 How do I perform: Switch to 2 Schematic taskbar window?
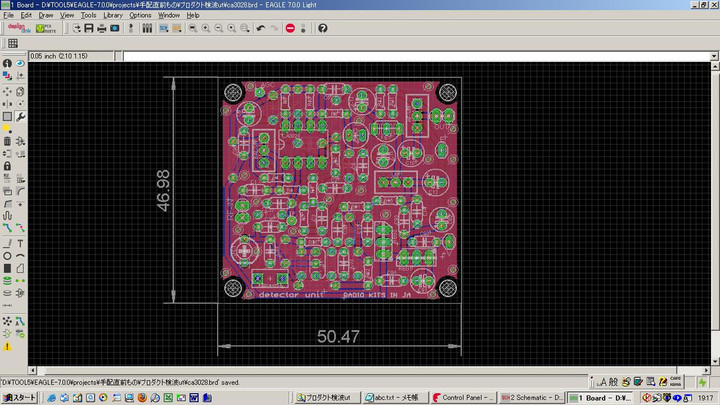click(530, 398)
